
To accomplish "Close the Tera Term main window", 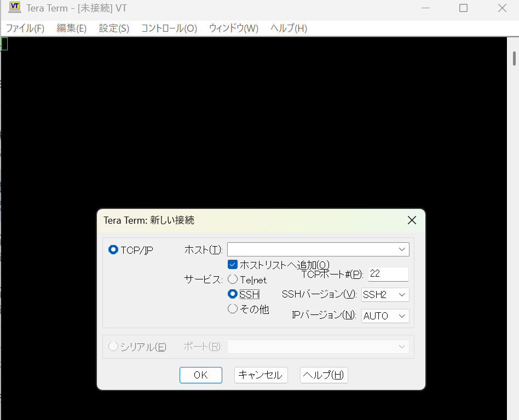I will 502,8.
